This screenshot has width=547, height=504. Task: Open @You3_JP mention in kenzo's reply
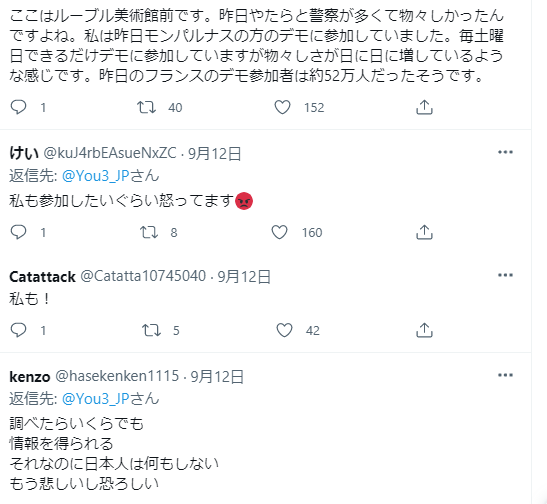96,398
